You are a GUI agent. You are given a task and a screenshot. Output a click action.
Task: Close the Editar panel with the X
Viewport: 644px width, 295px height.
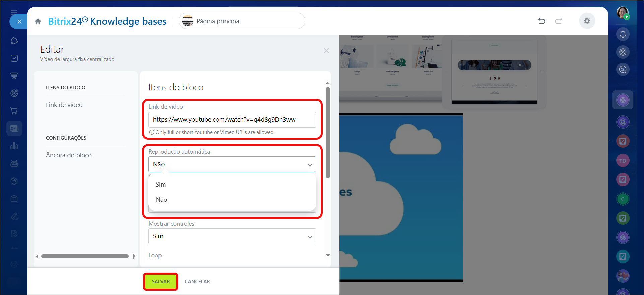(x=326, y=51)
